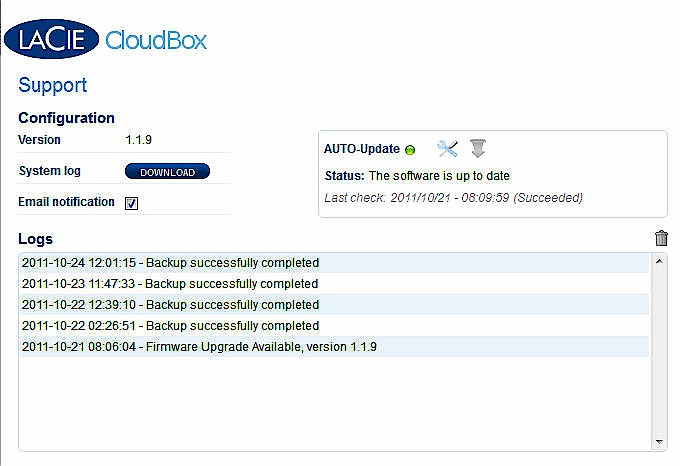Click the Configuration section heading
This screenshot has height=466, width=680.
point(66,118)
